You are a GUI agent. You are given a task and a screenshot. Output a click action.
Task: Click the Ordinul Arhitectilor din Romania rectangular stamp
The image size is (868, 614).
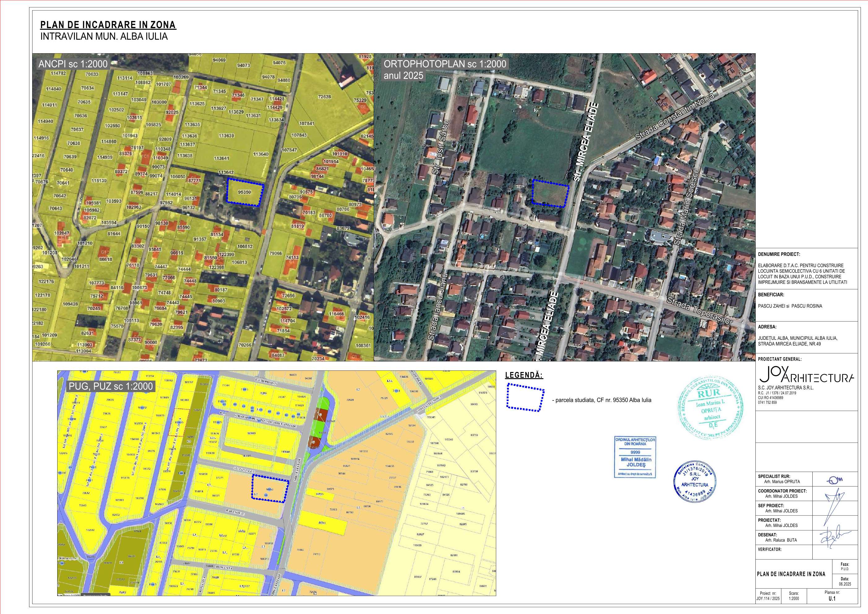tap(635, 457)
